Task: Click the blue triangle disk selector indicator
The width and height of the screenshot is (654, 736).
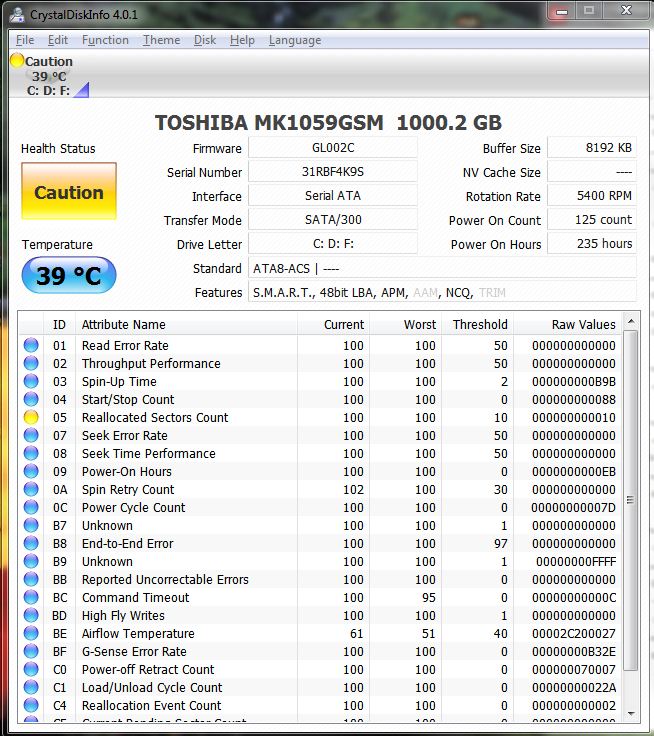Action: 83,91
